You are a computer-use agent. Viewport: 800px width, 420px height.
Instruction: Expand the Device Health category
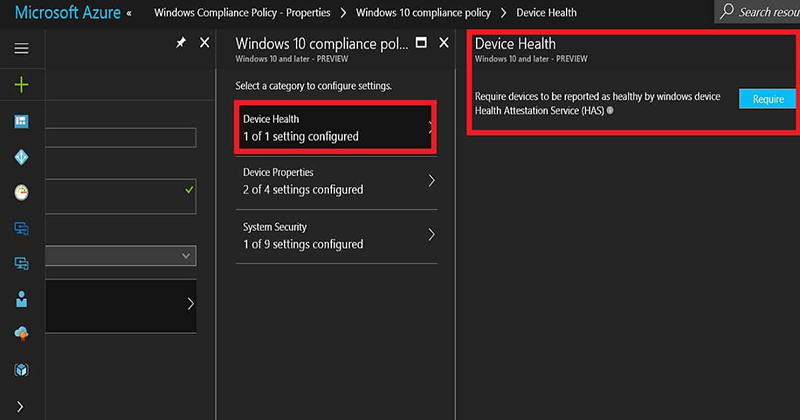pos(335,127)
